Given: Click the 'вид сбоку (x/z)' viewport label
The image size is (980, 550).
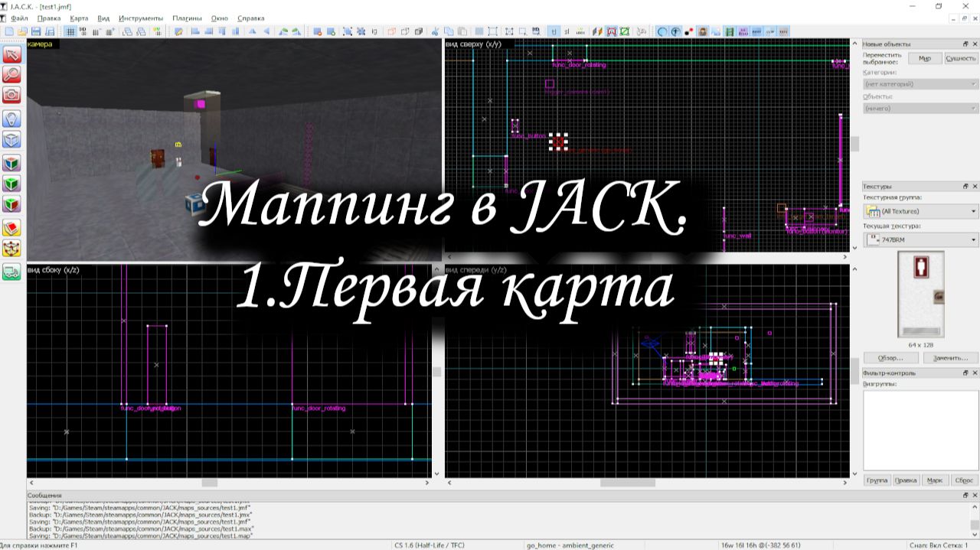Looking at the screenshot, I should [x=54, y=270].
